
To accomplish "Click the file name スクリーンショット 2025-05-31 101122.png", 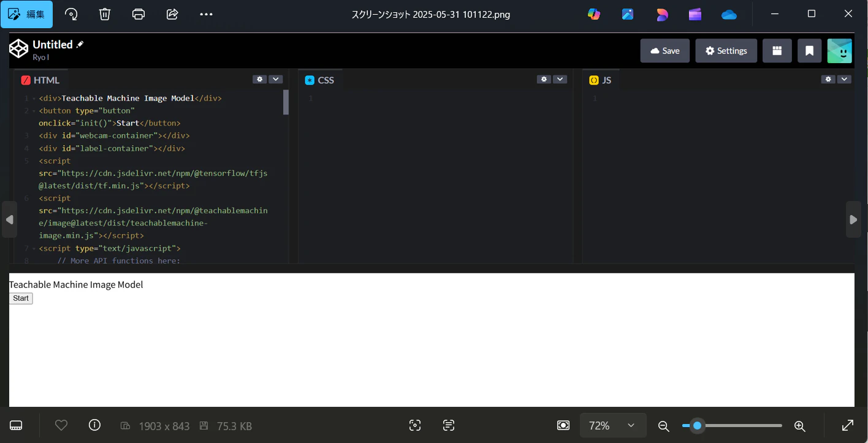I will [x=431, y=15].
